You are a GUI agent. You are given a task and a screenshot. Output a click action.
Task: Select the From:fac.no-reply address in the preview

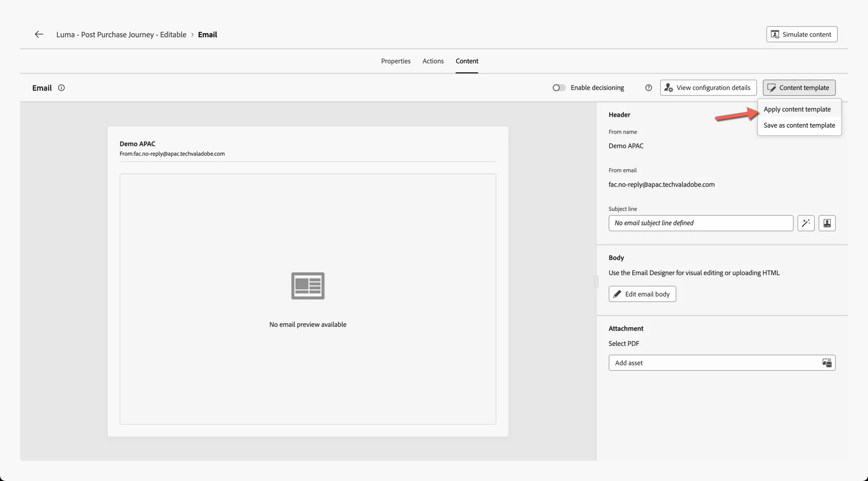pos(172,154)
